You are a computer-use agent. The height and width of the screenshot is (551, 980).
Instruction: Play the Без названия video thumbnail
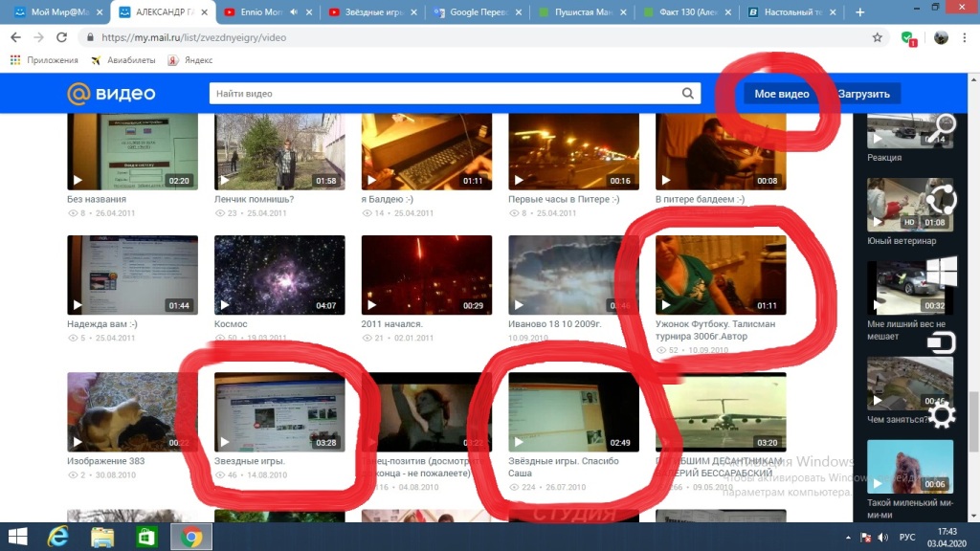point(132,152)
